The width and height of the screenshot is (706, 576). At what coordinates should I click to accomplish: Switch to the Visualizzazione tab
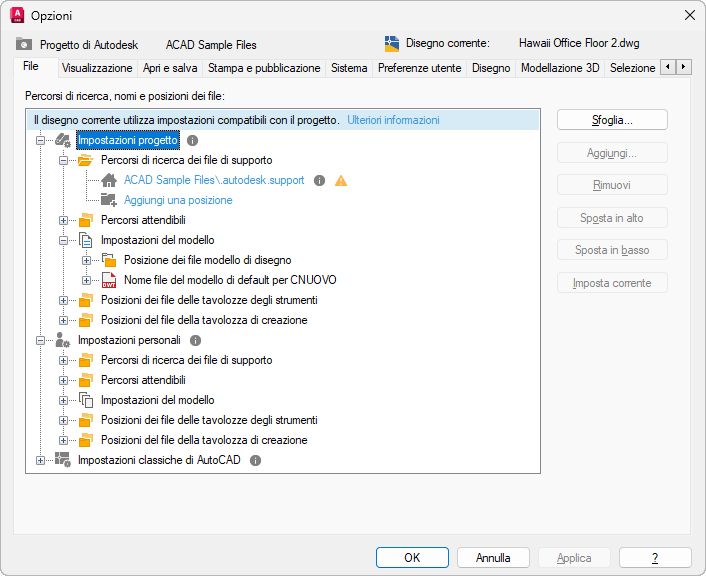pos(97,68)
